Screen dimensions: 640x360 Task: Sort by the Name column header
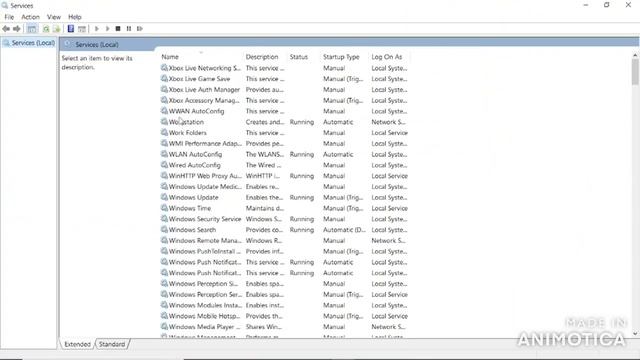[x=201, y=57]
